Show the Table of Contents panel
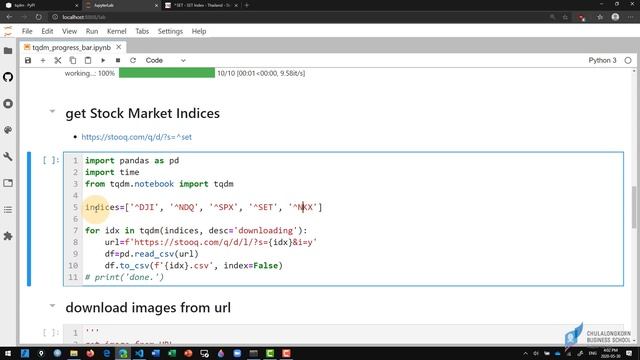Screen dimensions: 640x360 coord(8,210)
